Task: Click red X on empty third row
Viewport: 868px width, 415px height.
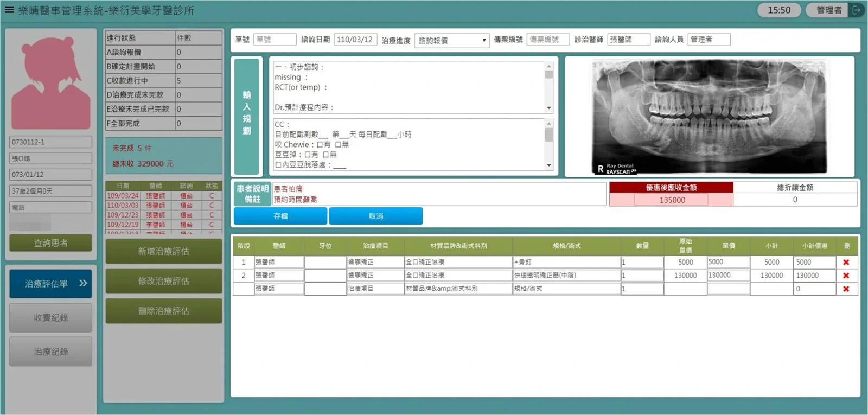Action: click(x=846, y=289)
